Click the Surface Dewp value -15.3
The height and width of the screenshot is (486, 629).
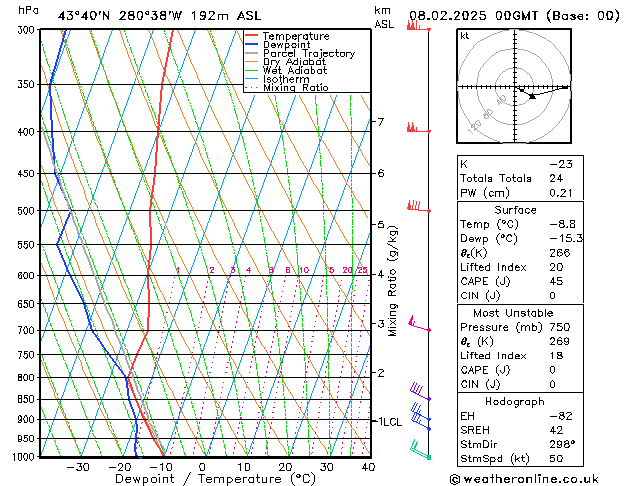tap(566, 239)
